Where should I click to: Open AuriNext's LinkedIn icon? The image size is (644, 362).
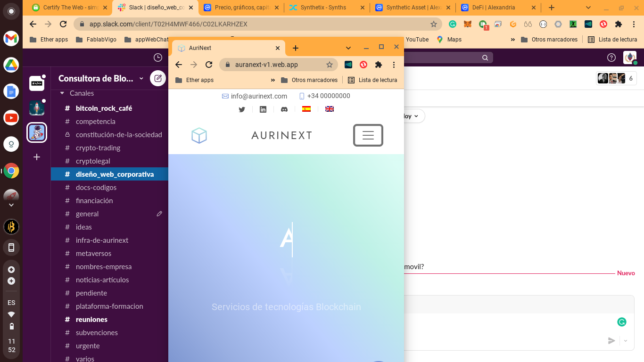263,109
